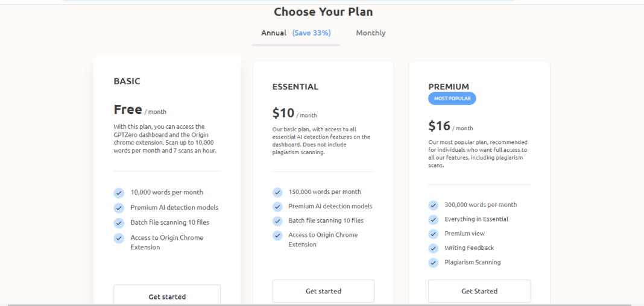
Task: Click the Basic plan's Batch file scanning checkmark
Action: click(119, 223)
